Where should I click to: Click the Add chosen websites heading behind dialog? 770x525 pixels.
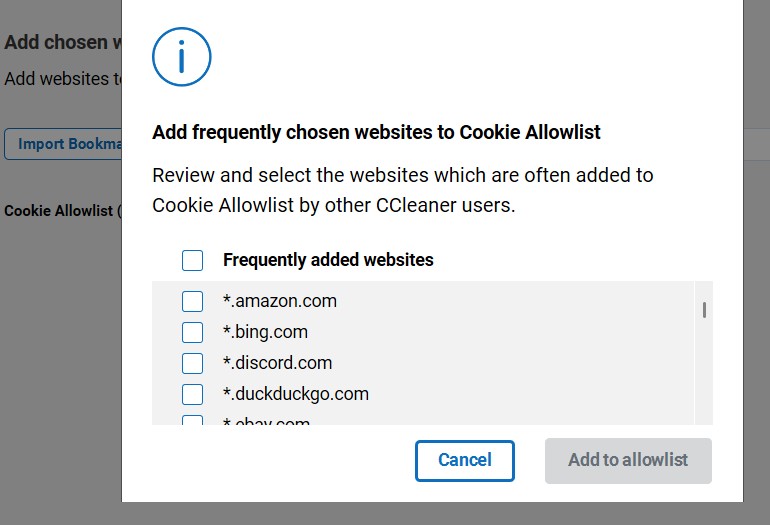63,42
